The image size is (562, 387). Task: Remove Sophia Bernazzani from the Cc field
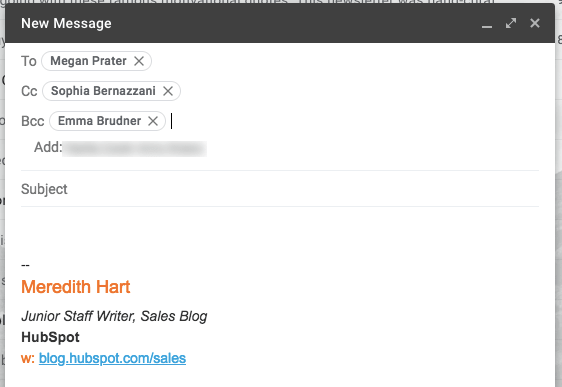coord(168,91)
